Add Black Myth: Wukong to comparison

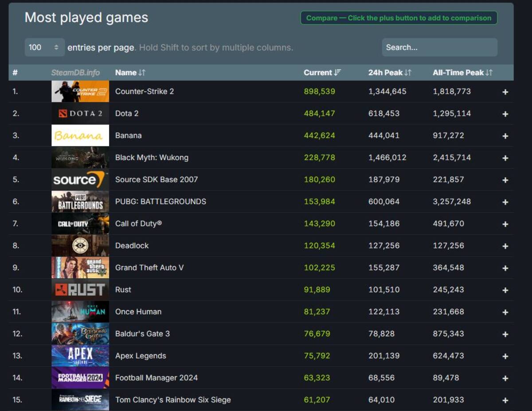[x=505, y=158]
